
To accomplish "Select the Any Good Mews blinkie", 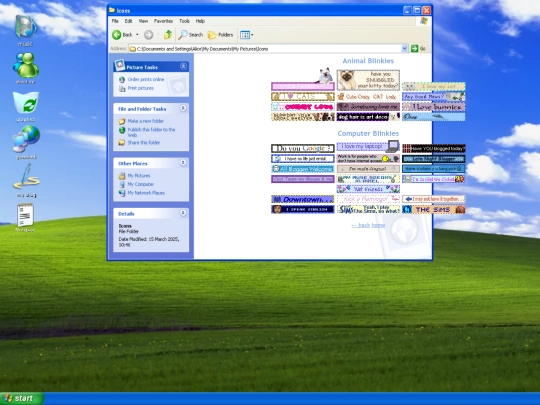I will 434,96.
